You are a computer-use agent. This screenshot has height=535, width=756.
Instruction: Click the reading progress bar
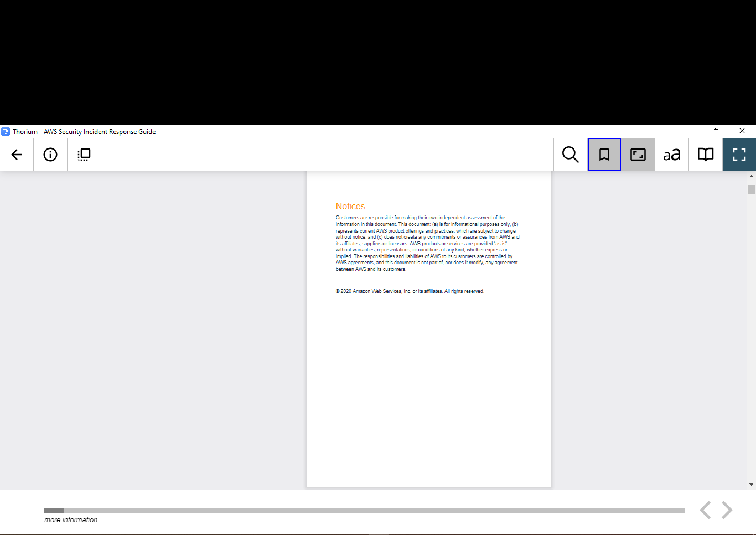point(365,510)
